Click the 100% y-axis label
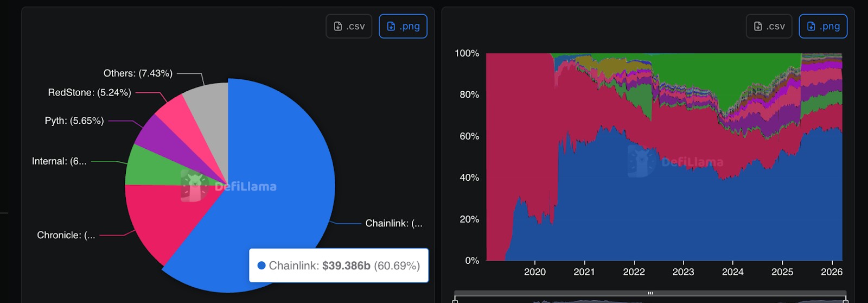 [467, 53]
